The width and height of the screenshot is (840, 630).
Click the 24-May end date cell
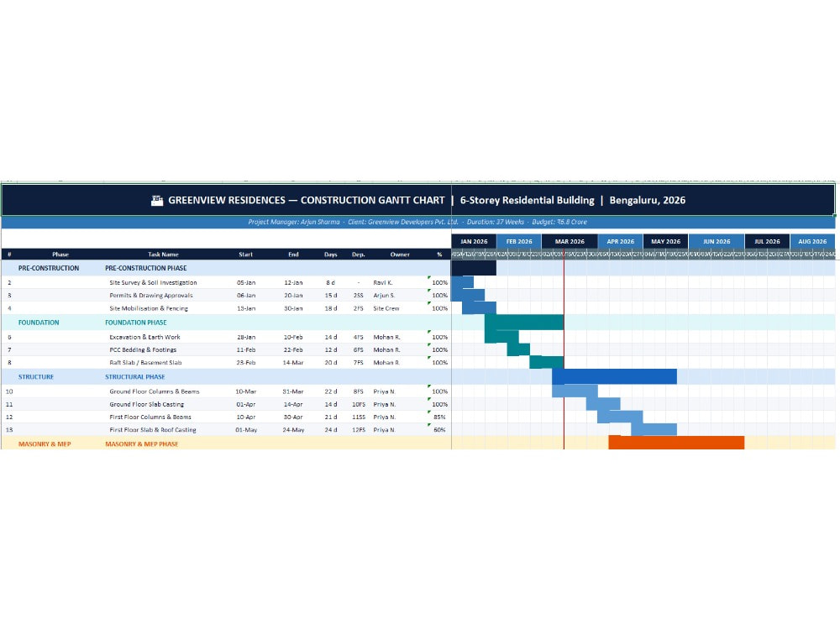click(293, 429)
